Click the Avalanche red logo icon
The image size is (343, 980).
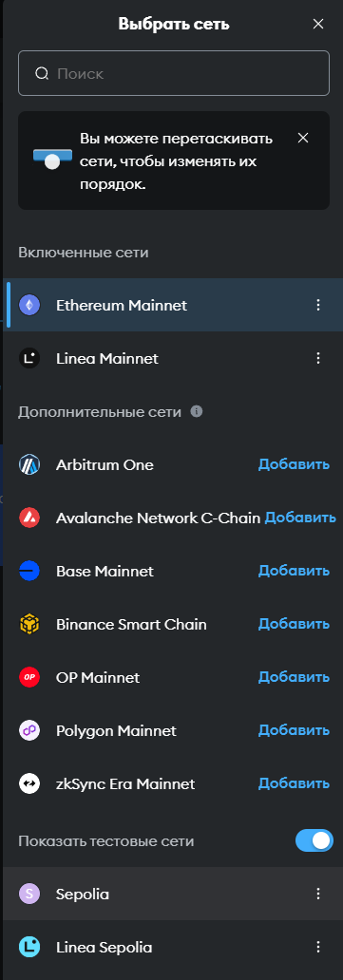29,518
